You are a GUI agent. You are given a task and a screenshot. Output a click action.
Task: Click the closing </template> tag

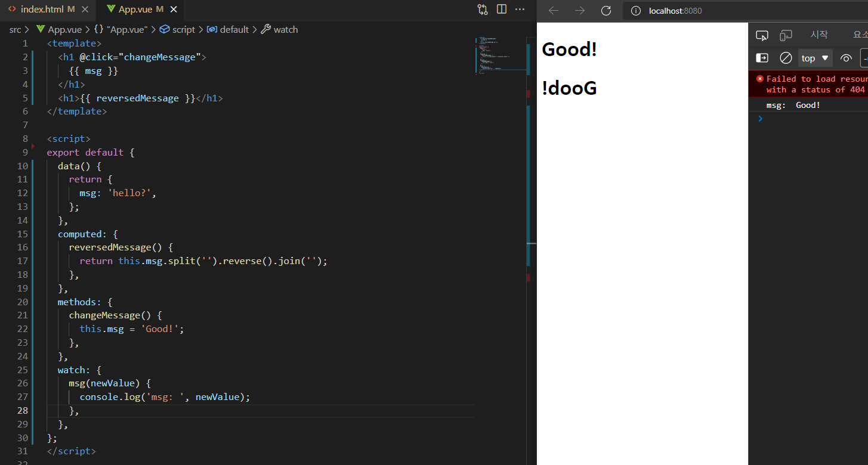tap(77, 111)
